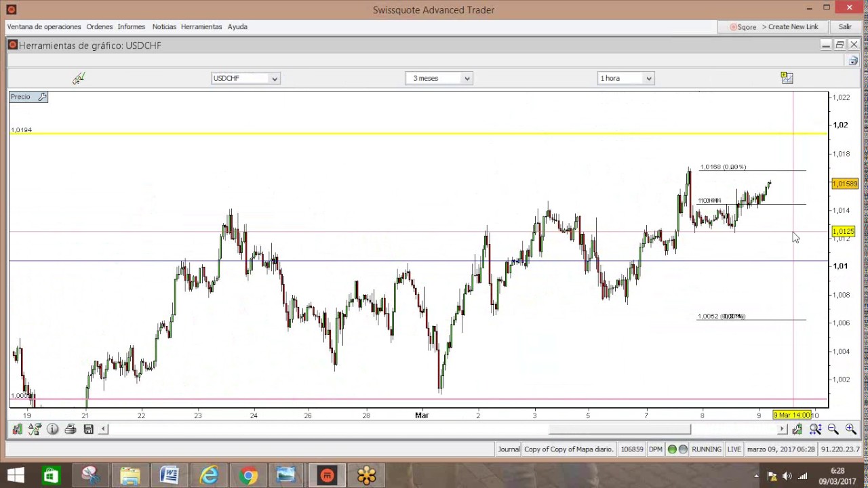This screenshot has height=488, width=868.
Task: Open the drawing tools pencil icon
Action: (x=79, y=79)
